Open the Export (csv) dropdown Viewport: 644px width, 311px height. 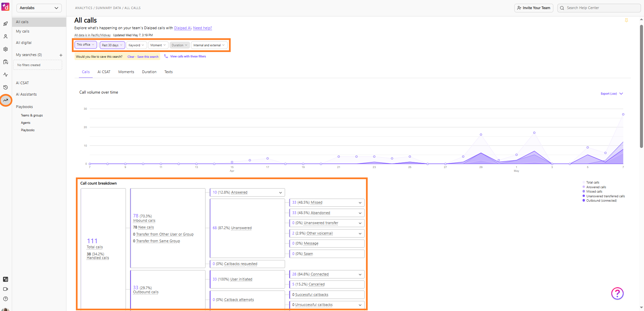[x=612, y=94]
